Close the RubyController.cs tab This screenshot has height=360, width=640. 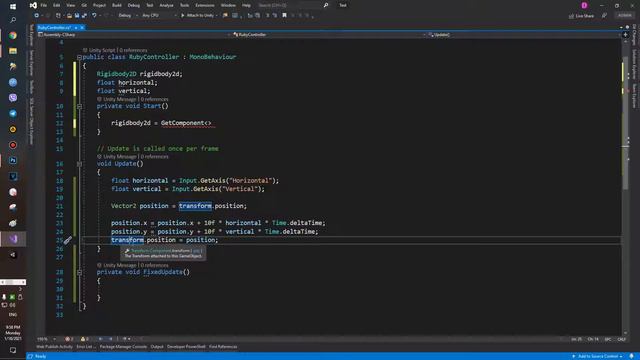coord(82,27)
